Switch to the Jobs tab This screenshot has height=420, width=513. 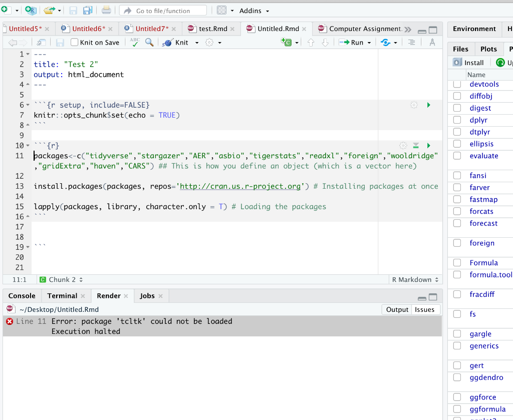pos(147,296)
